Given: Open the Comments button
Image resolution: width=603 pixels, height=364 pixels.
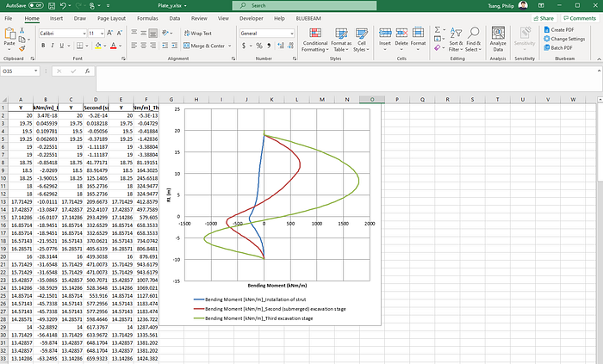Looking at the screenshot, I should [580, 18].
